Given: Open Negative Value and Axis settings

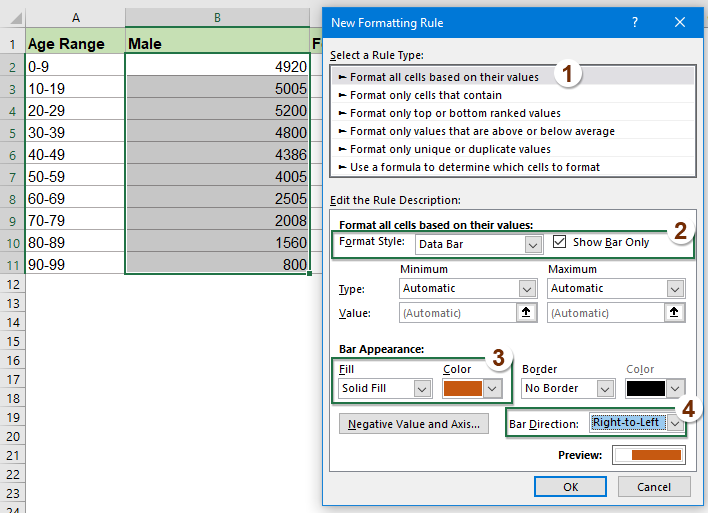Looking at the screenshot, I should coord(413,424).
